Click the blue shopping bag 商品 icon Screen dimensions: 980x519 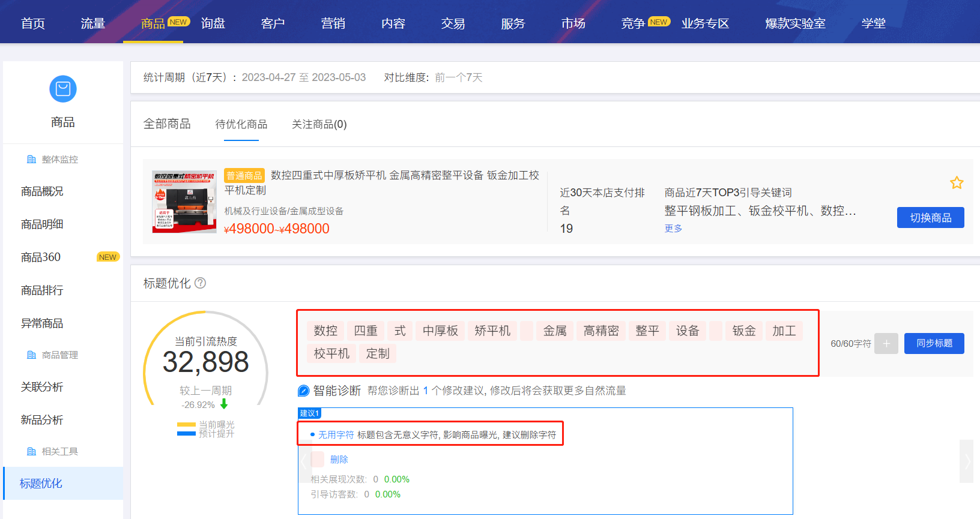pyautogui.click(x=63, y=89)
